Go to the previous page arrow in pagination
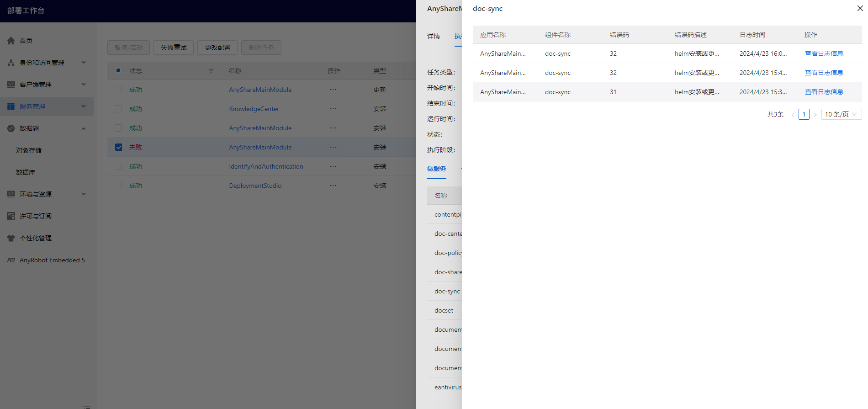 click(x=793, y=114)
